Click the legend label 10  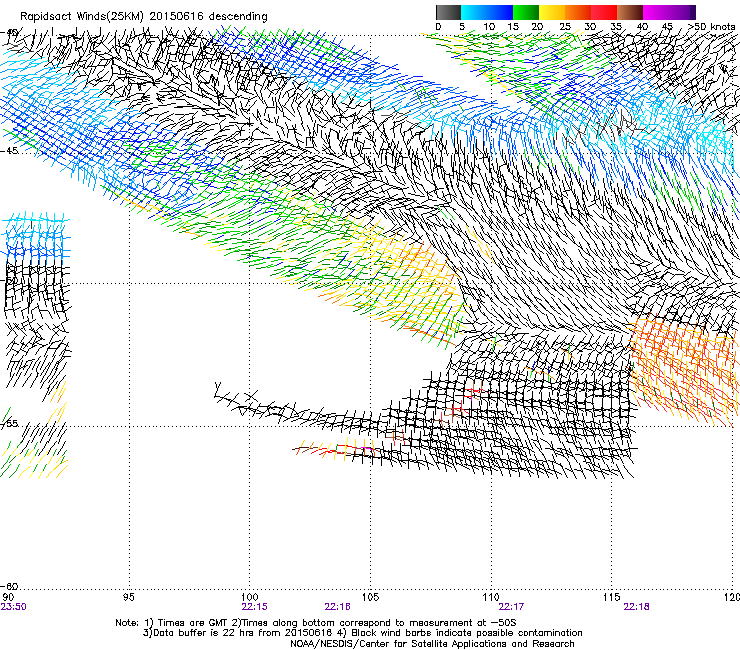coord(489,27)
